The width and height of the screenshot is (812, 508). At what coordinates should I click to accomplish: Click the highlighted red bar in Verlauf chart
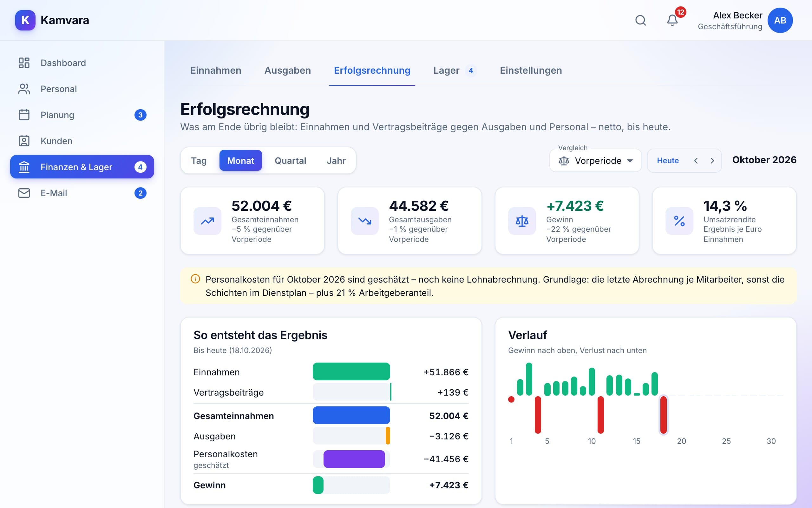pos(663,415)
